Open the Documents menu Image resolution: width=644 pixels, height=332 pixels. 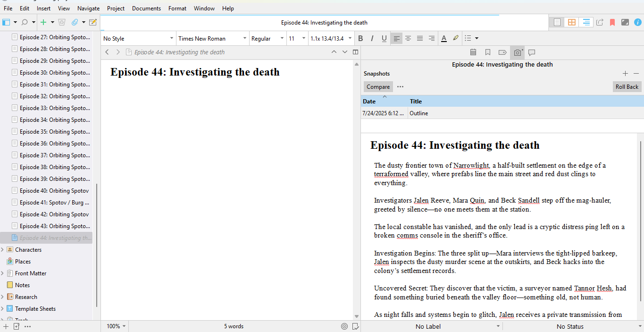pos(146,9)
